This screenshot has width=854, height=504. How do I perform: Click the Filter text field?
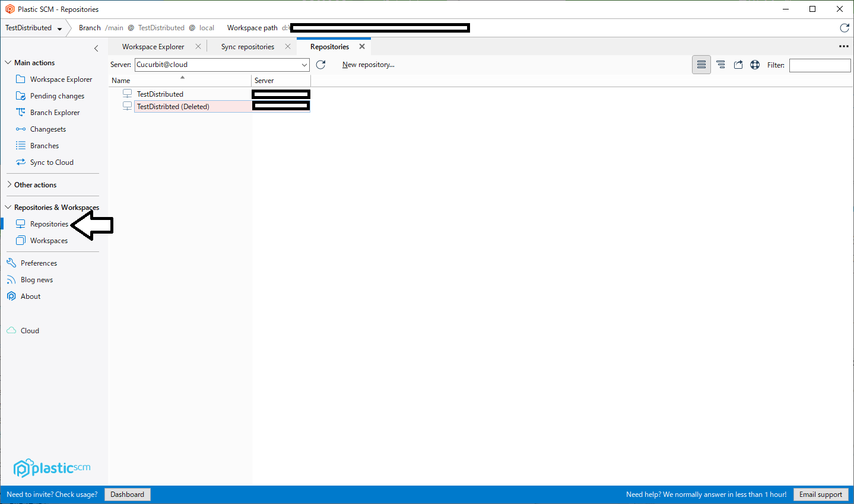pyautogui.click(x=820, y=65)
